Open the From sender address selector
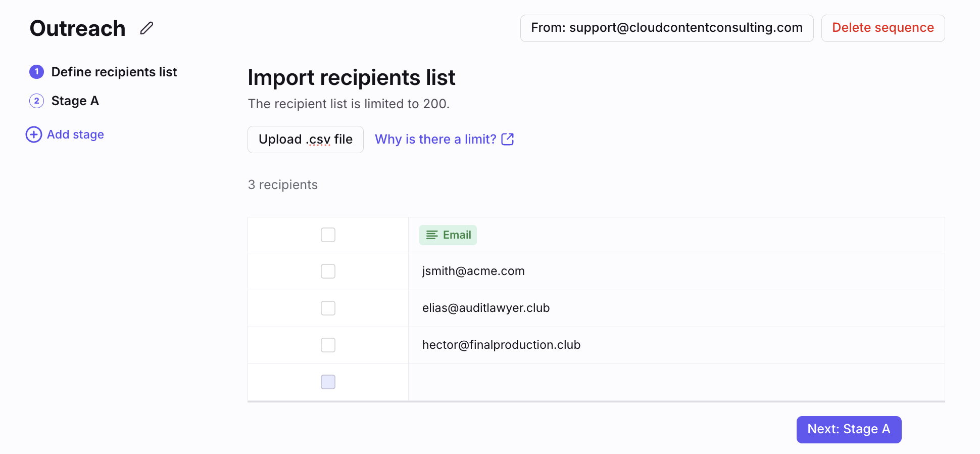This screenshot has width=980, height=454. [x=667, y=28]
